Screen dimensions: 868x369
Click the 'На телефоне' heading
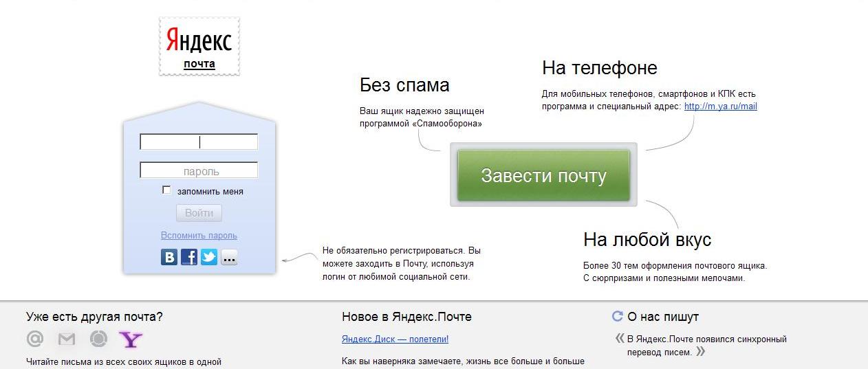600,68
